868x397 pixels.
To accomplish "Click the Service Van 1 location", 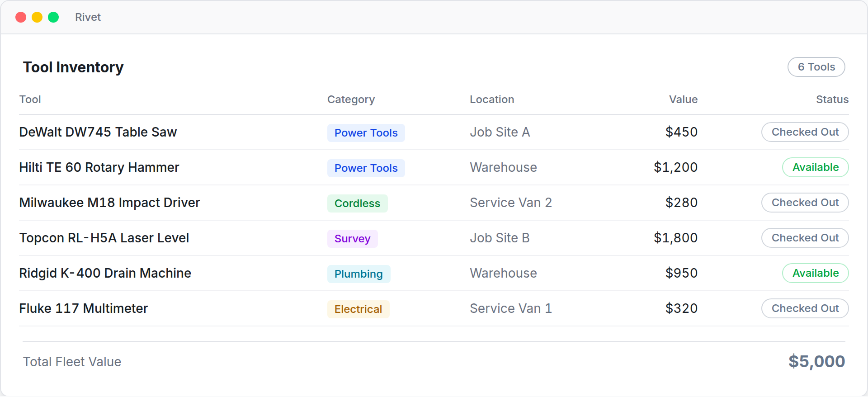I will point(511,308).
